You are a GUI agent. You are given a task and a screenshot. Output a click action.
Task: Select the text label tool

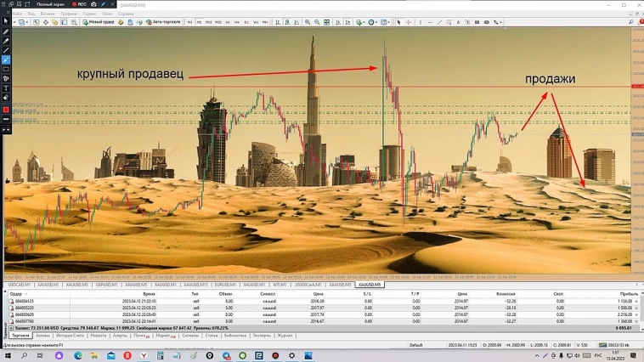tap(458, 22)
